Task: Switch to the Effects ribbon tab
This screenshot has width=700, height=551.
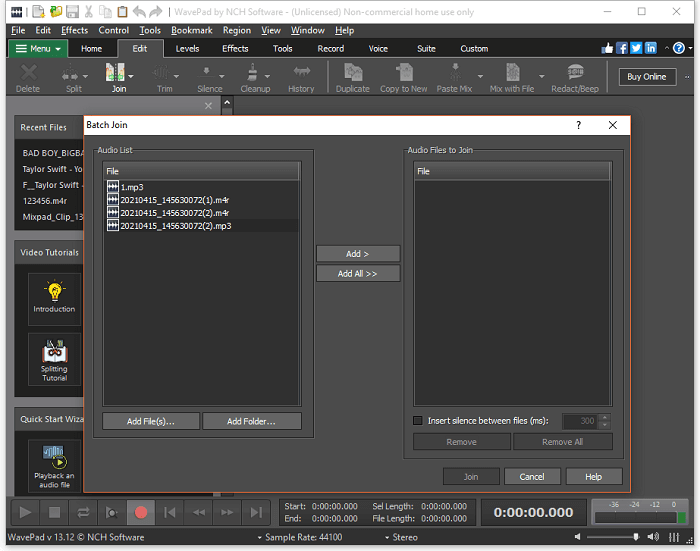Action: [x=235, y=48]
